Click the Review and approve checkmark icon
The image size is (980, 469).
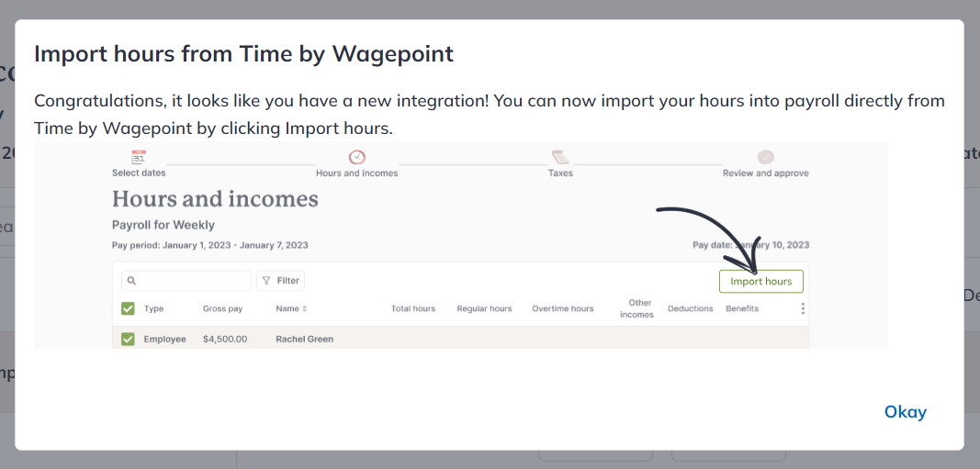[766, 157]
